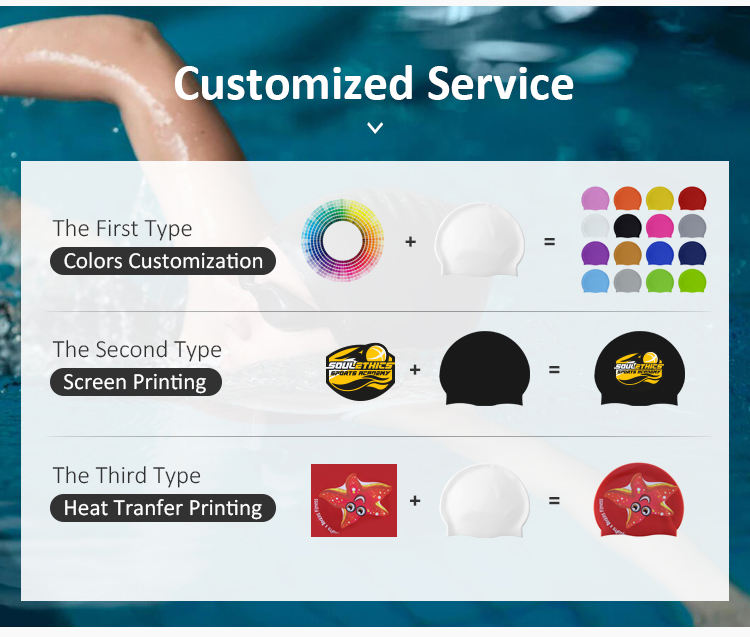
Task: Select the white swim cap in first row
Action: pyautogui.click(x=480, y=240)
